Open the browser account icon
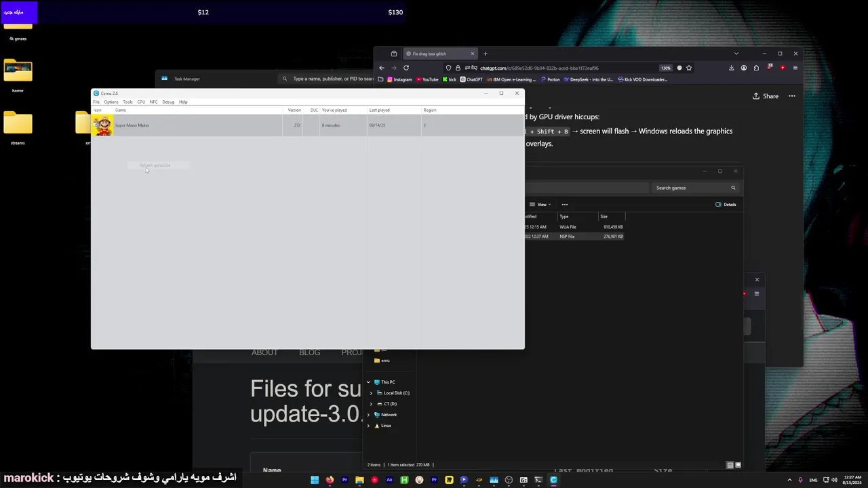This screenshot has height=488, width=868. pos(744,68)
